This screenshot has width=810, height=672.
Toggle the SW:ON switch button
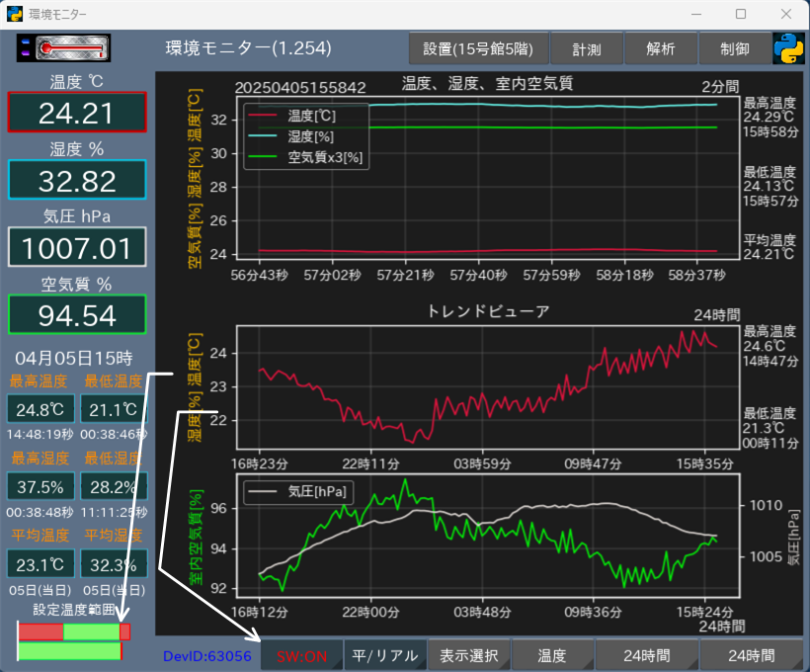301,655
